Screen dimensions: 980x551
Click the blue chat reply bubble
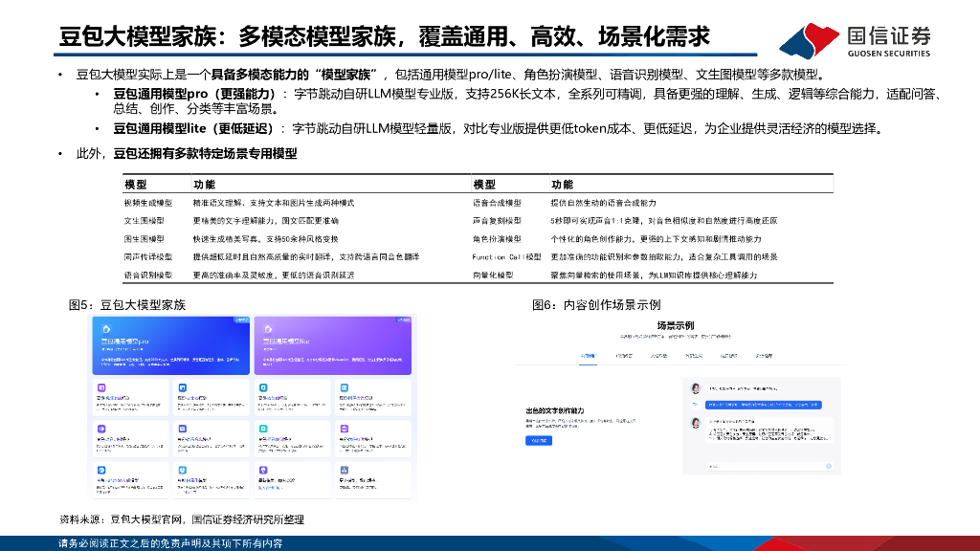763,405
